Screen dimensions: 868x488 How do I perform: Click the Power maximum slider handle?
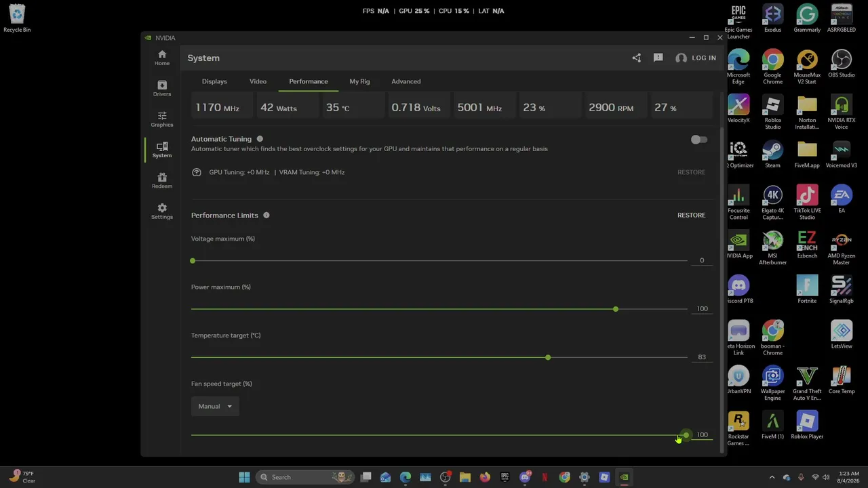[x=615, y=309]
